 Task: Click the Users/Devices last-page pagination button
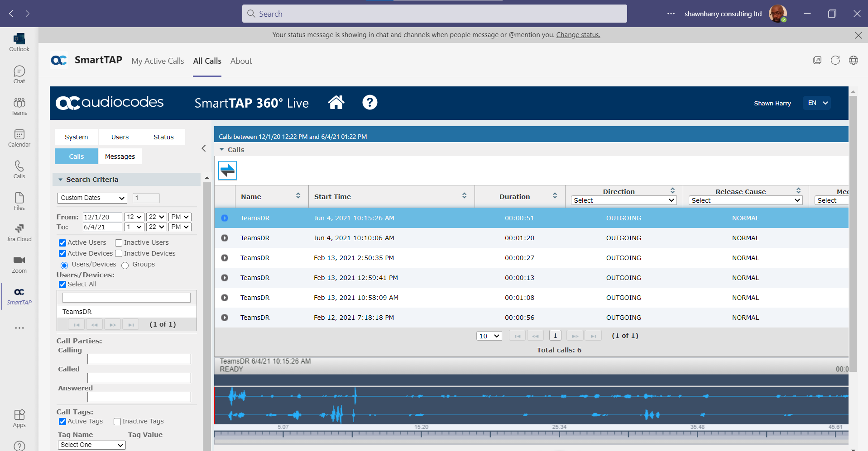(130, 324)
